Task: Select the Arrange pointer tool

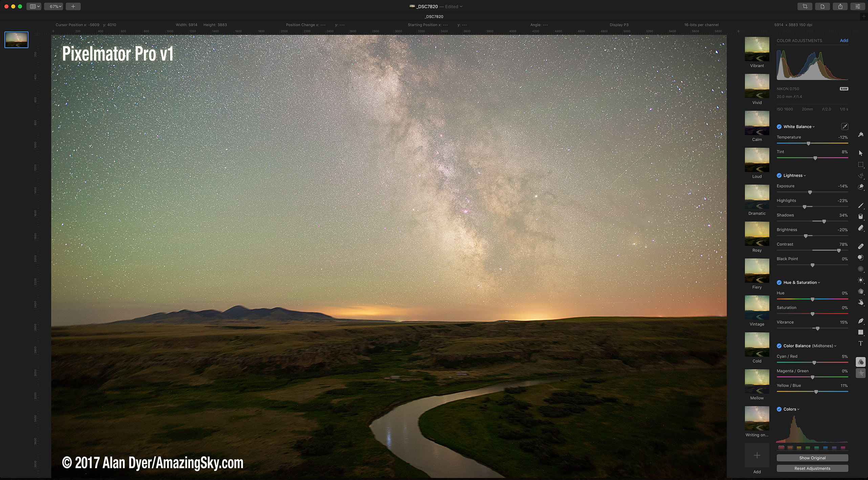Action: tap(861, 153)
